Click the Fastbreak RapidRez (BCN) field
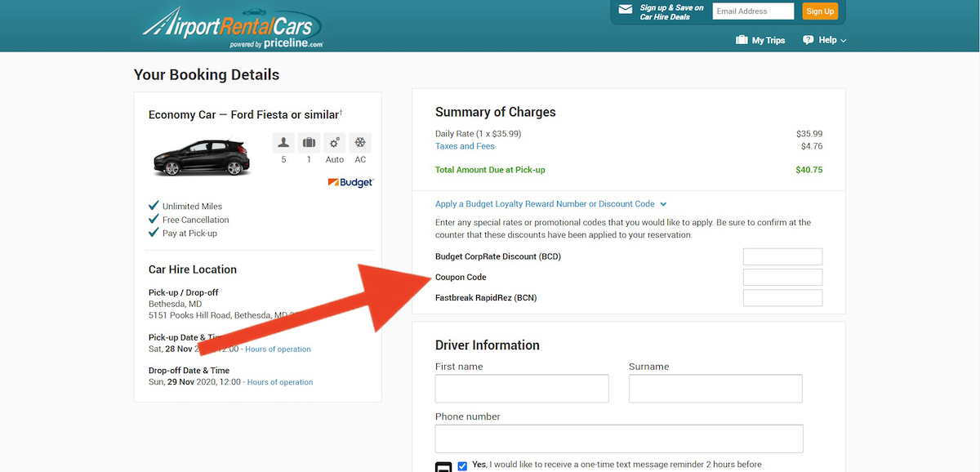The image size is (980, 472). [x=782, y=297]
